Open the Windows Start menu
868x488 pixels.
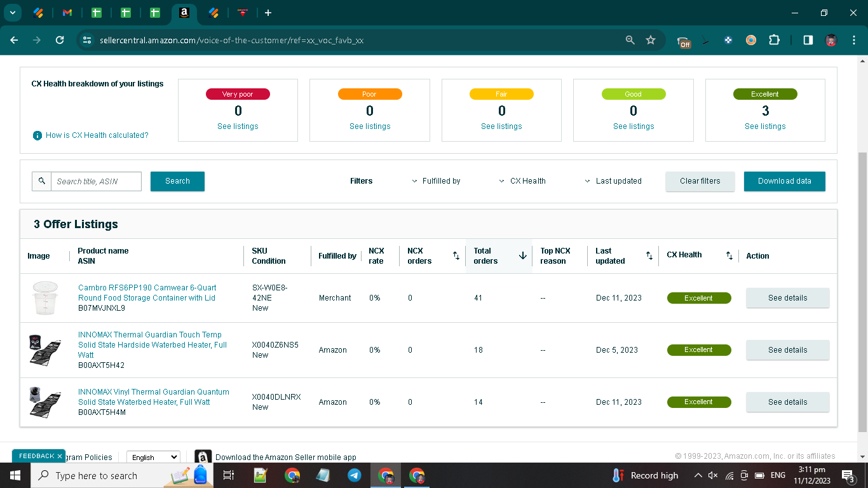(x=14, y=475)
